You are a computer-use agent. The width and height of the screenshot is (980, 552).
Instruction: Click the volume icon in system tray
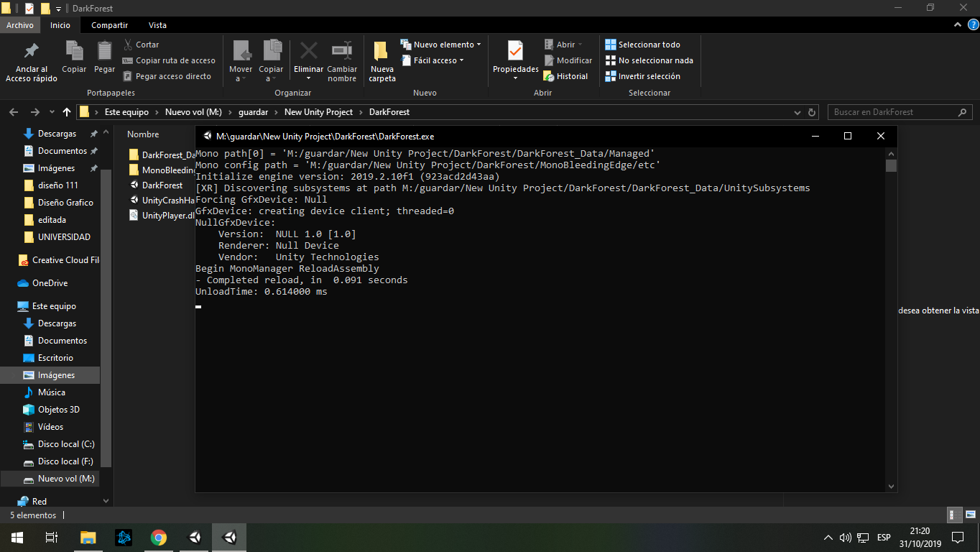[x=845, y=538]
